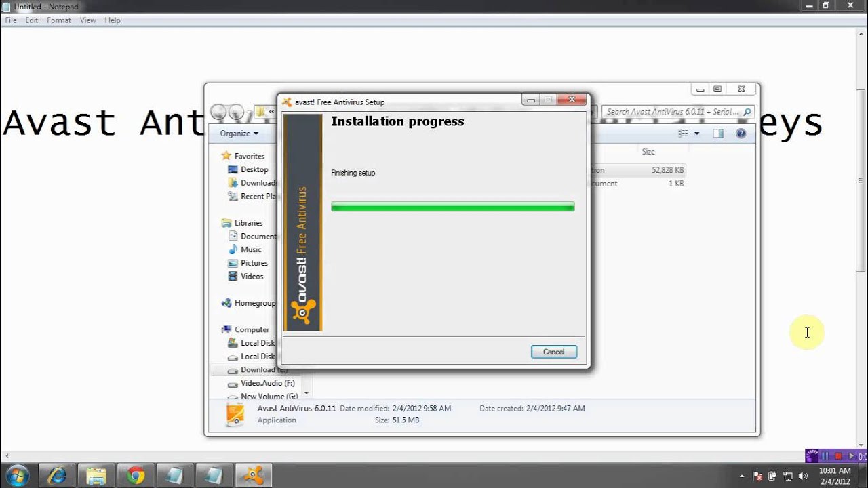Open the Pictures library in the navigation pane
The image size is (868, 488).
[x=254, y=263]
